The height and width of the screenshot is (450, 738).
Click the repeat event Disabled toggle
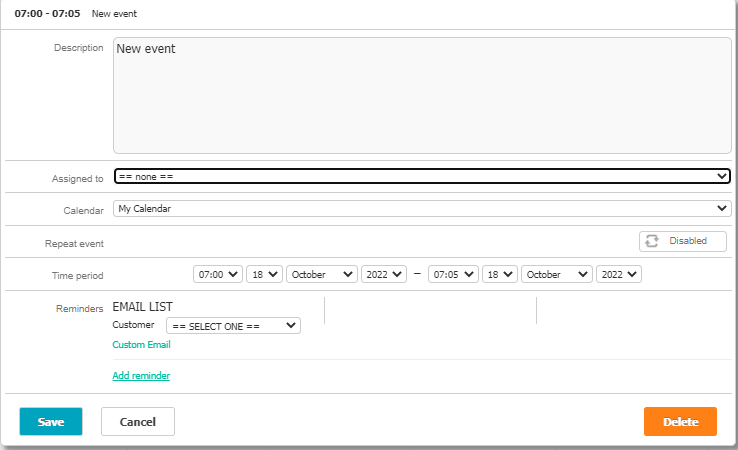682,241
